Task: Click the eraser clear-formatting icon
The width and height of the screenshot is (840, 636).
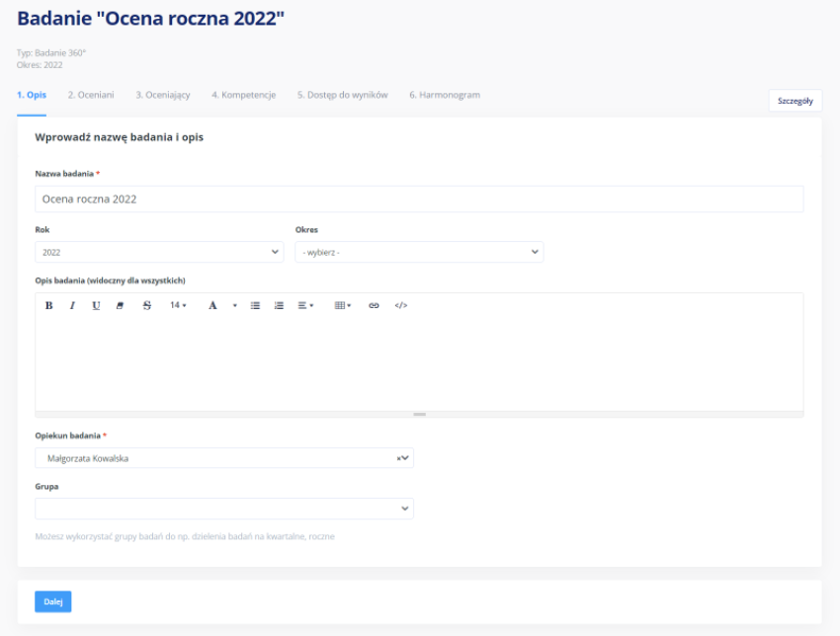Action: pos(120,305)
